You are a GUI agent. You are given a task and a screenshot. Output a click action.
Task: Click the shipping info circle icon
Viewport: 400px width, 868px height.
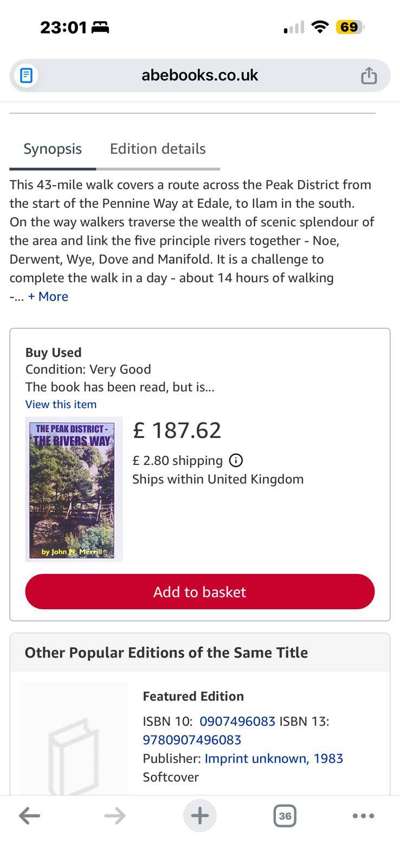(236, 461)
